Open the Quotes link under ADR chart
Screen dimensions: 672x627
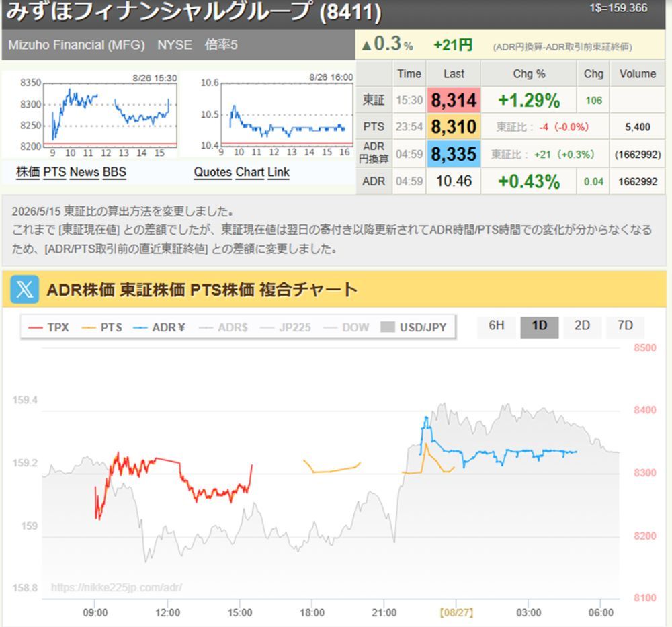pyautogui.click(x=213, y=172)
